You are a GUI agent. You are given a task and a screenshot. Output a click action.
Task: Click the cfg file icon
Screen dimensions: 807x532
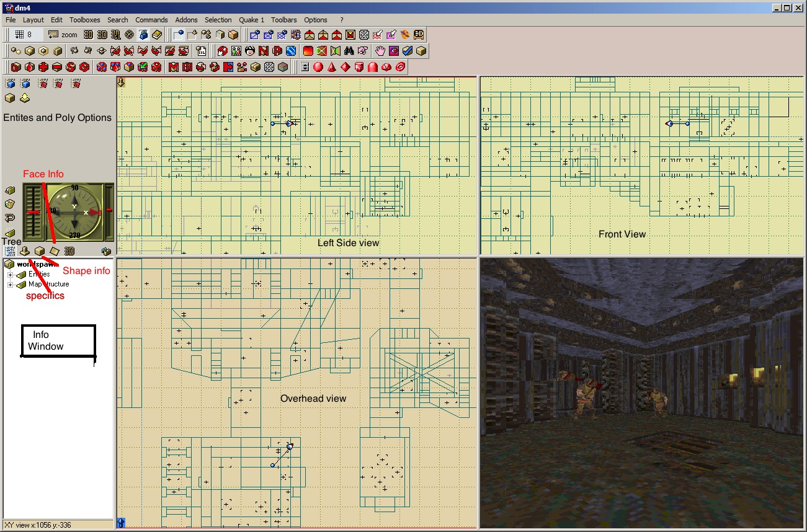pyautogui.click(x=201, y=51)
